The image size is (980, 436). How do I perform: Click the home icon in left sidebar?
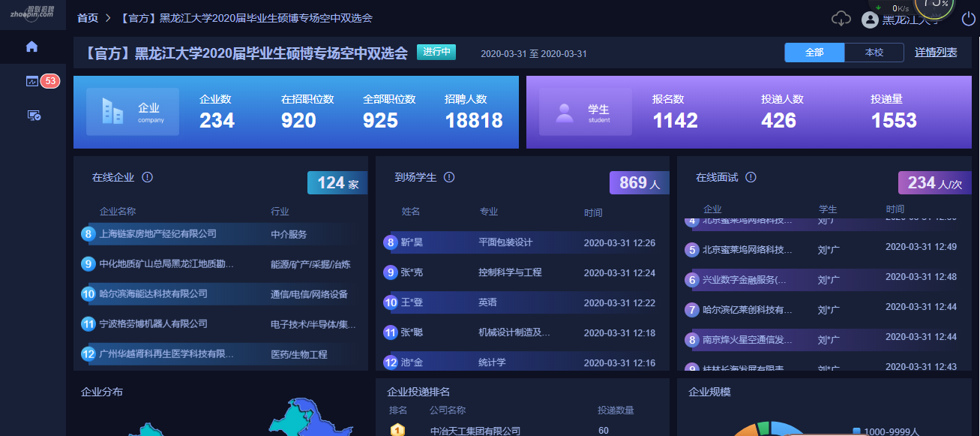31,47
